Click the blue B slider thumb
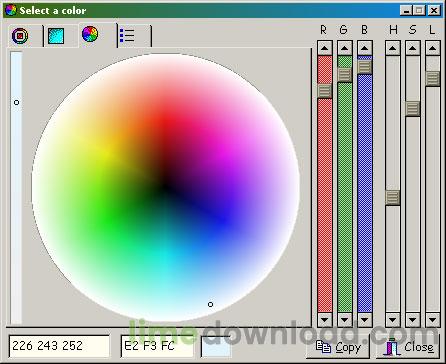 pyautogui.click(x=365, y=67)
